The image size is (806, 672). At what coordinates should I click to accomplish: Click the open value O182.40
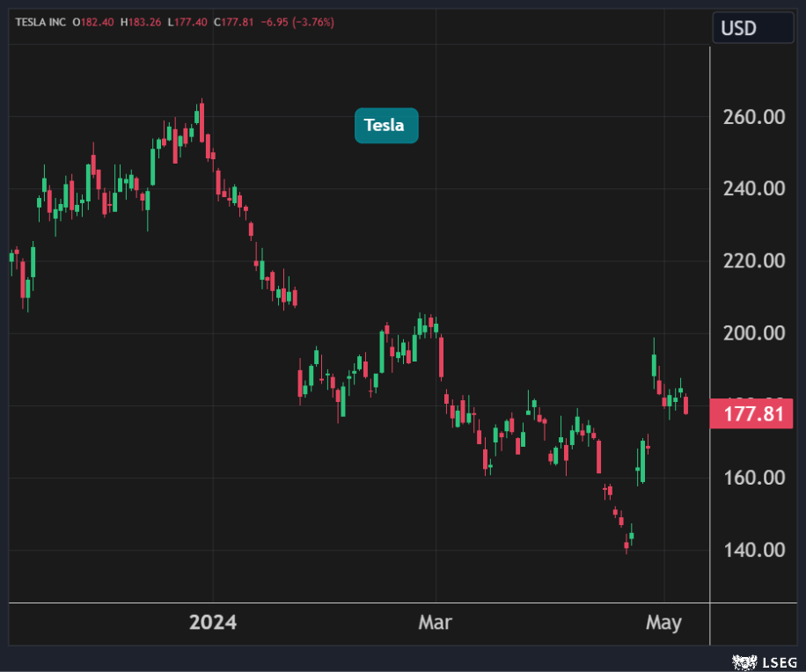tap(94, 22)
